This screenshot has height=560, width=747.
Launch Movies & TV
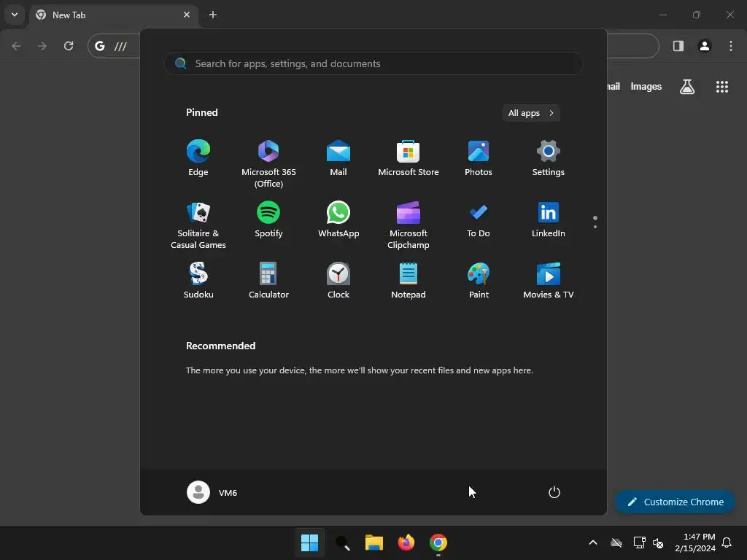tap(549, 281)
